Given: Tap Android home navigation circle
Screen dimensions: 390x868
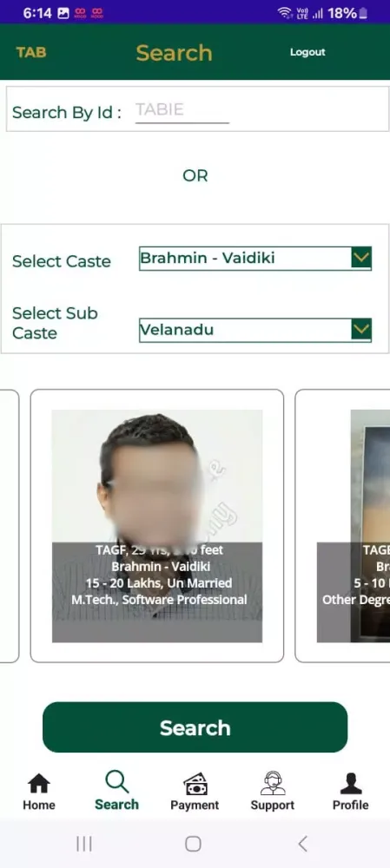Looking at the screenshot, I should (x=193, y=844).
